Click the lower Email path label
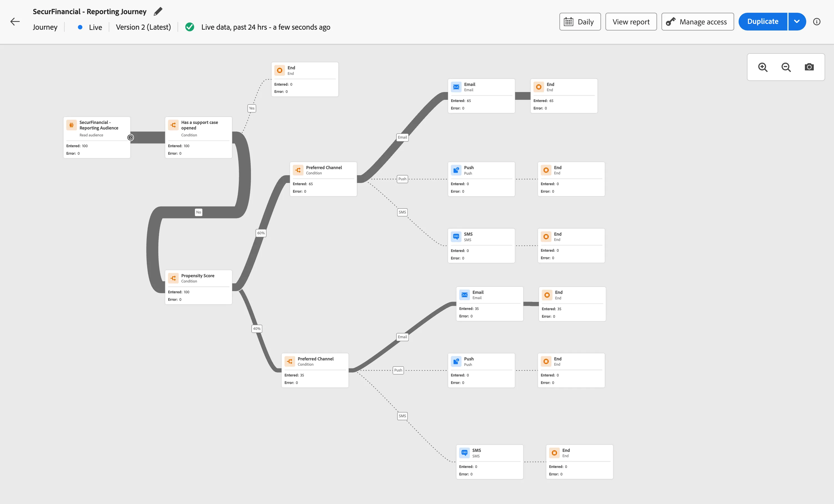The width and height of the screenshot is (834, 504). (x=402, y=337)
